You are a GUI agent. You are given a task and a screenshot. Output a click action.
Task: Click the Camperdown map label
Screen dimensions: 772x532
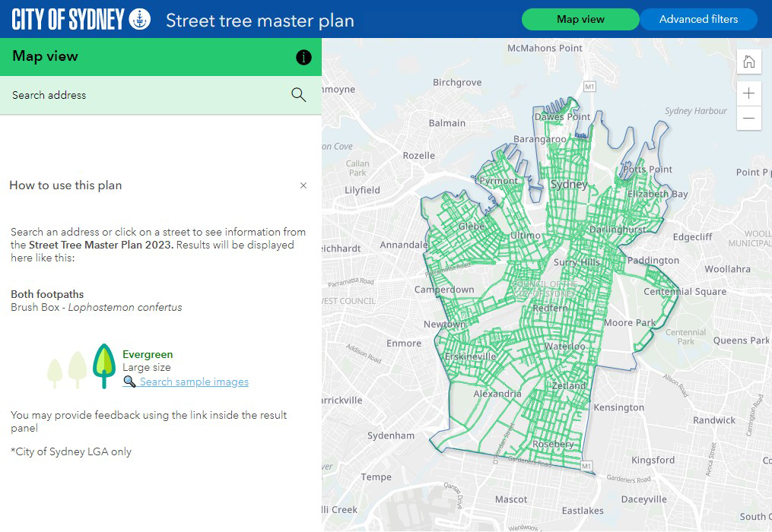point(444,290)
